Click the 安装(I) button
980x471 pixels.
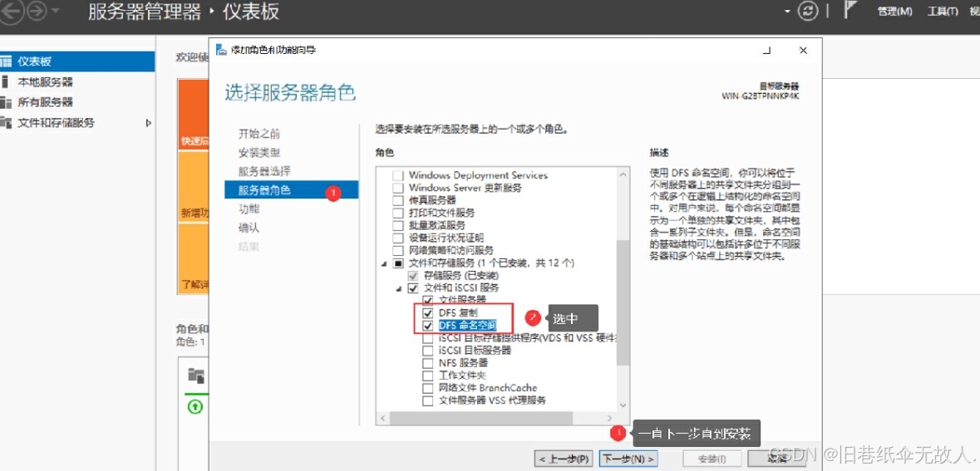click(x=712, y=459)
